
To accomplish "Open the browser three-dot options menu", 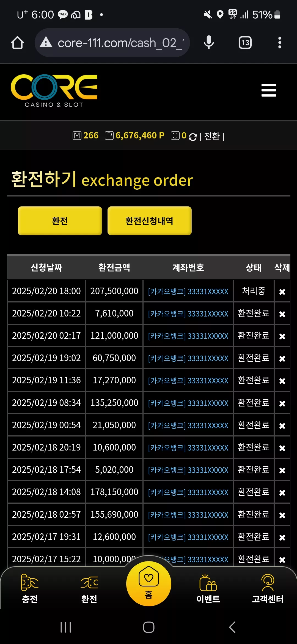I will point(280,43).
